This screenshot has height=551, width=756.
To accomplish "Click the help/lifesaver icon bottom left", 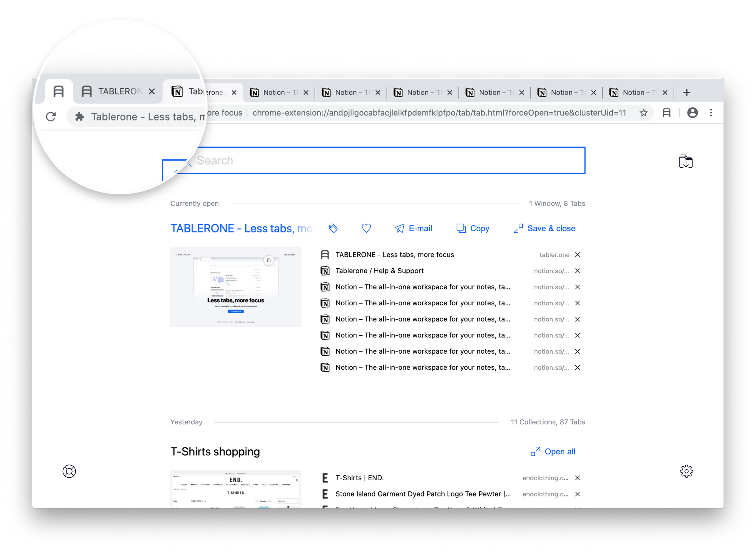I will [69, 471].
